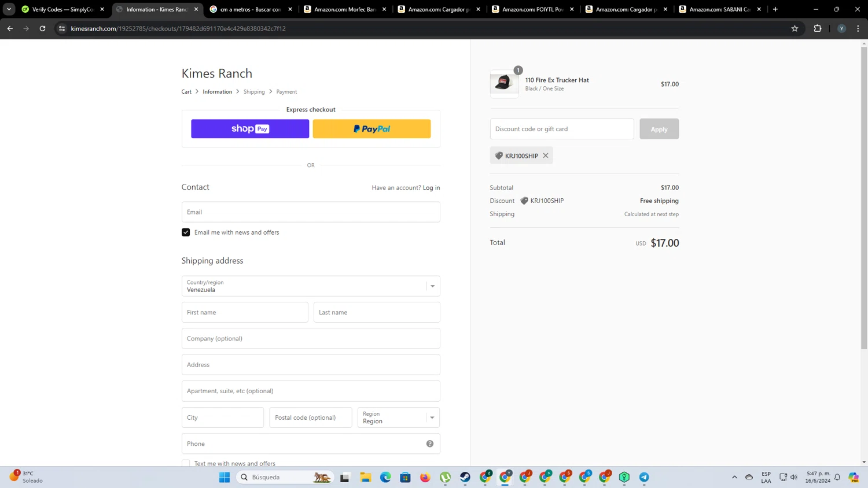Click the Postal code field

(x=311, y=417)
